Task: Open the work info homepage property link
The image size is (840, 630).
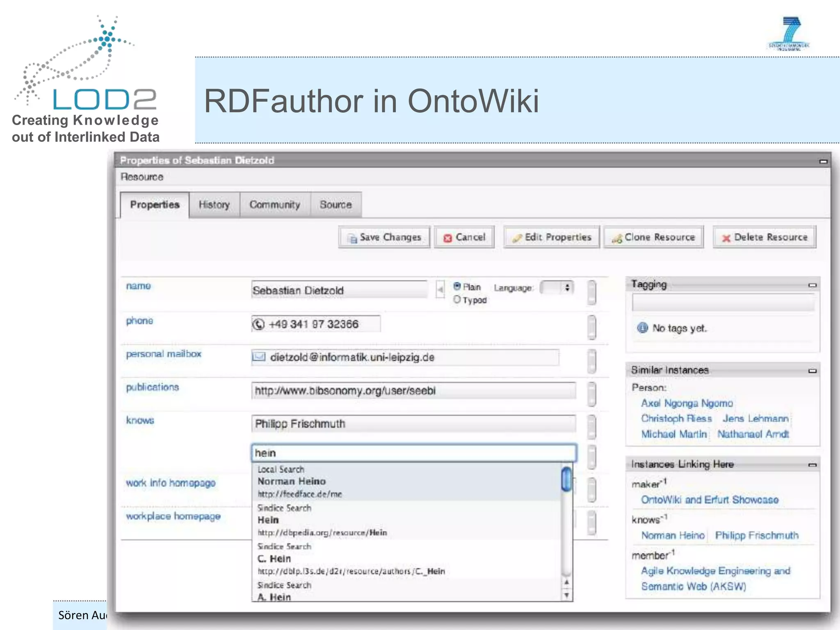Action: (171, 483)
